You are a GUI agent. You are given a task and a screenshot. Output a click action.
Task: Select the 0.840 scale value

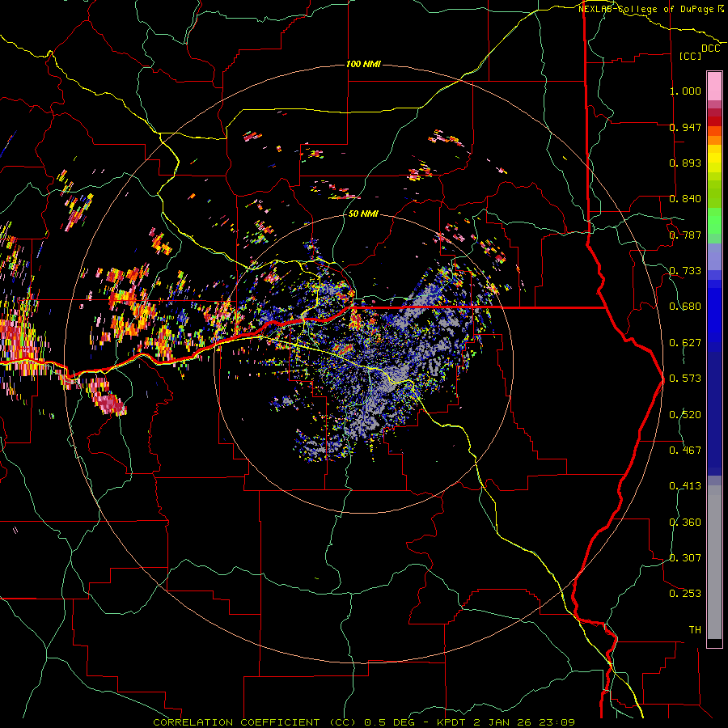pos(685,199)
